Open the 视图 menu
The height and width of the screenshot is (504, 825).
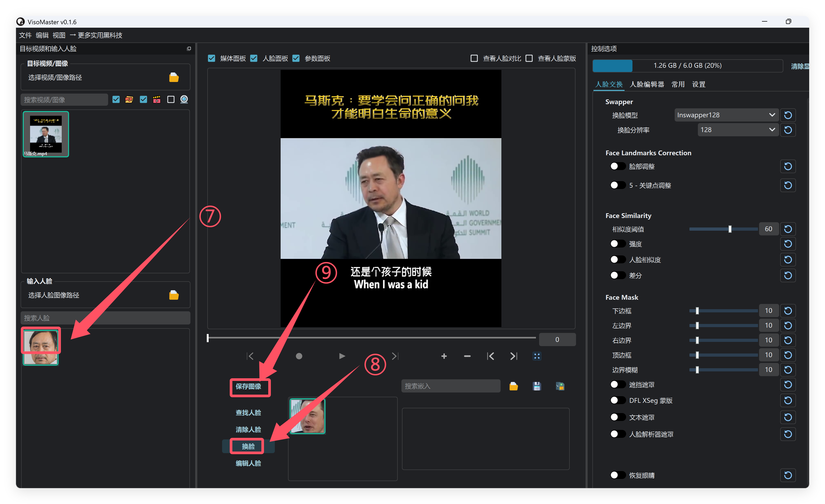point(59,35)
